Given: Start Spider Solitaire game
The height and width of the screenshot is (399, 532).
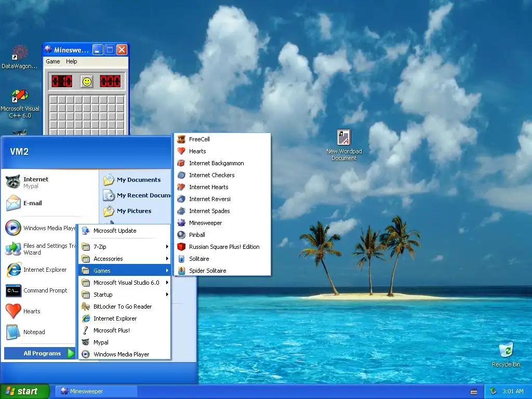Looking at the screenshot, I should [222, 270].
